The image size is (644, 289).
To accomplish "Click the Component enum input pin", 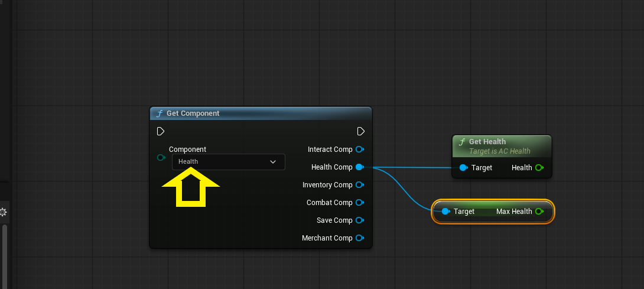I will point(161,157).
